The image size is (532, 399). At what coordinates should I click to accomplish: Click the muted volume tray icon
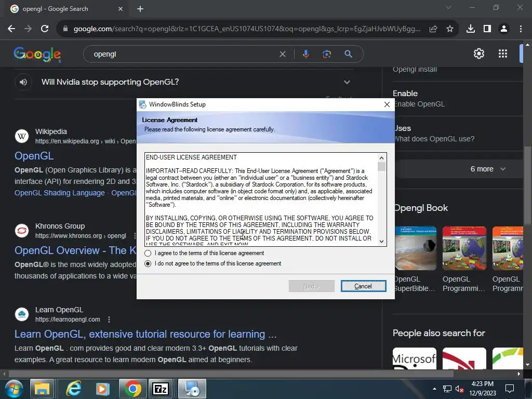point(459,389)
